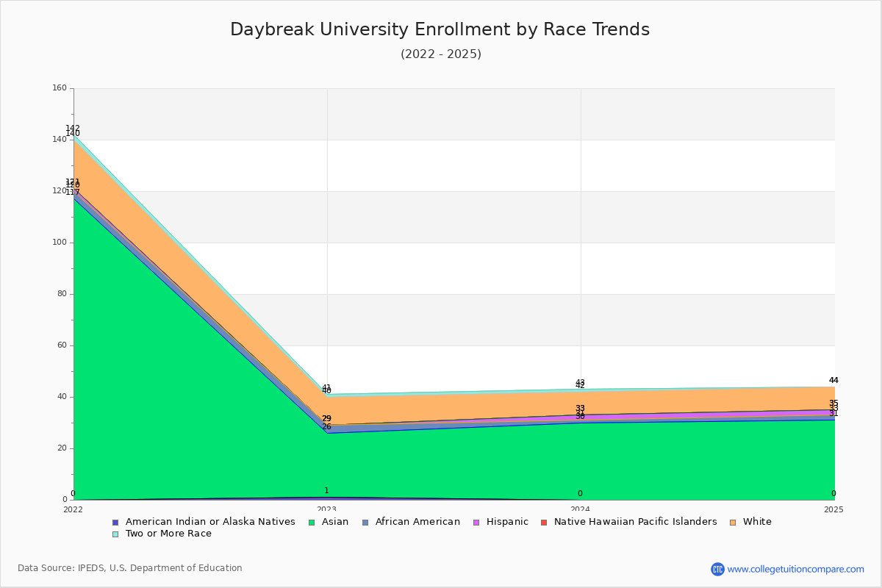Click the 2023 data label 26
The width and height of the screenshot is (882, 588).
(x=326, y=427)
